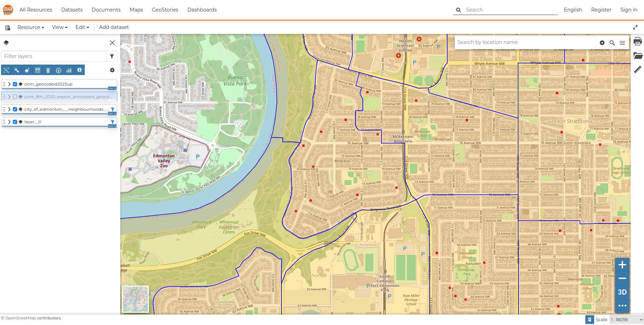The image size is (644, 325).
Task: Click the zoom in plus button
Action: [622, 265]
